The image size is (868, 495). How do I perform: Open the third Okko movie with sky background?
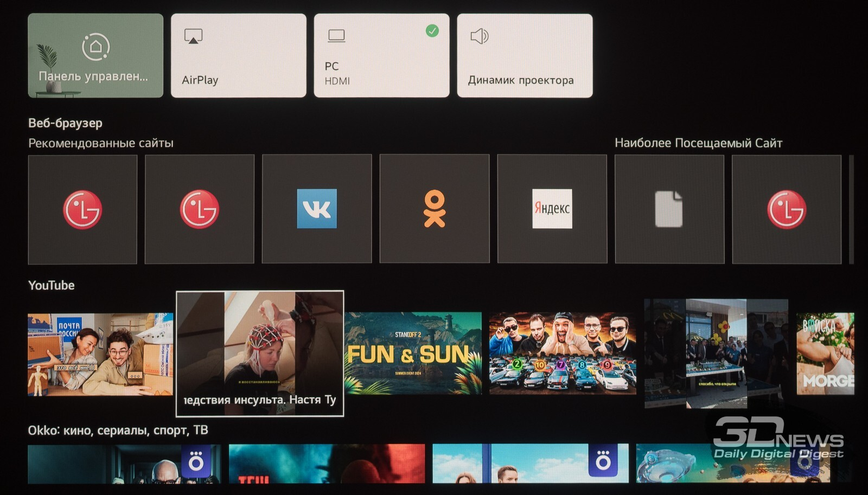(x=531, y=464)
